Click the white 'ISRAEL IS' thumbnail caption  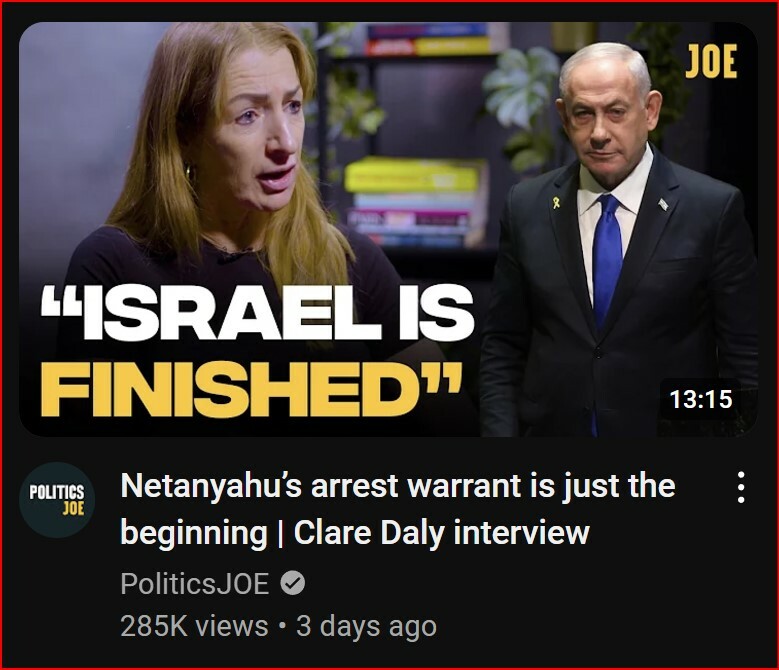pyautogui.click(x=257, y=315)
